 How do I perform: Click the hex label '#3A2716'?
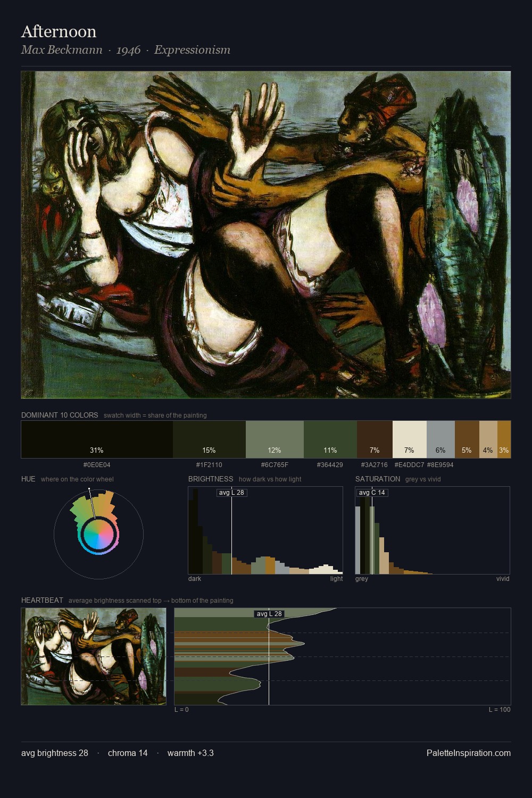tap(375, 465)
